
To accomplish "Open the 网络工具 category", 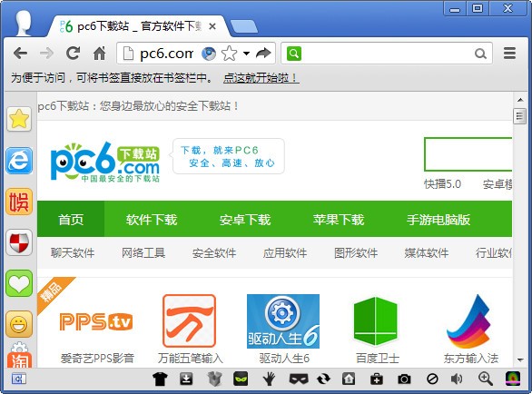I will tap(143, 252).
